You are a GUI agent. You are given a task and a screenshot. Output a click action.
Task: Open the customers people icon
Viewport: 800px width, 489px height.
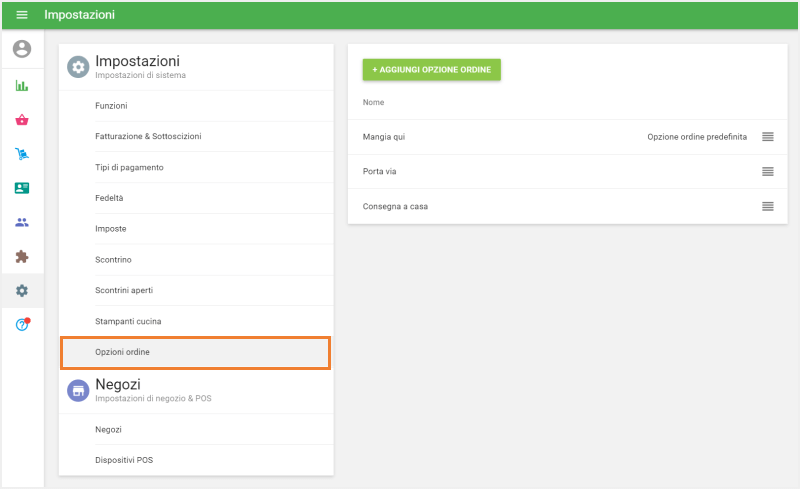click(x=22, y=222)
